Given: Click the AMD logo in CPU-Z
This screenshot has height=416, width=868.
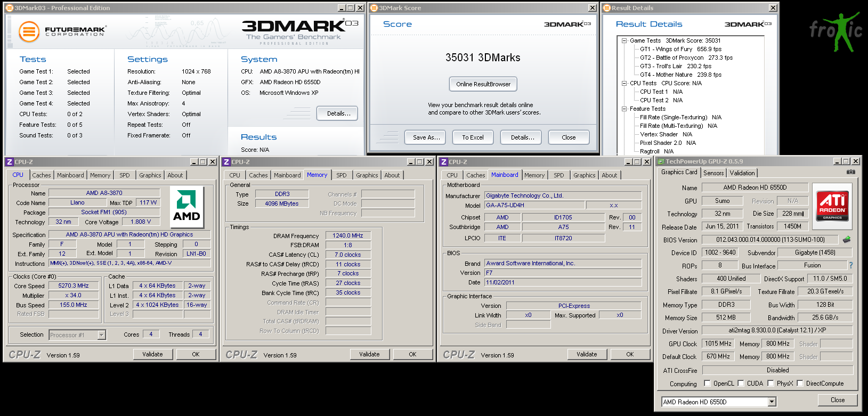Looking at the screenshot, I should click(x=186, y=207).
